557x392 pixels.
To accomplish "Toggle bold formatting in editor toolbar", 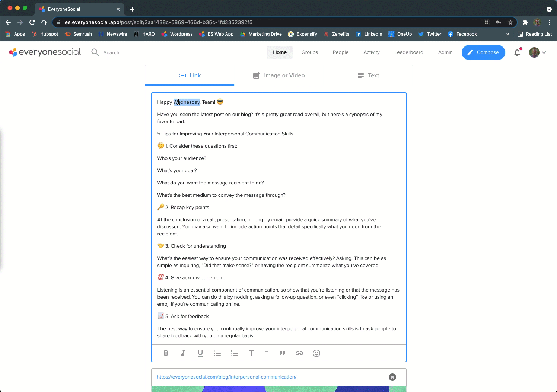I will (166, 353).
